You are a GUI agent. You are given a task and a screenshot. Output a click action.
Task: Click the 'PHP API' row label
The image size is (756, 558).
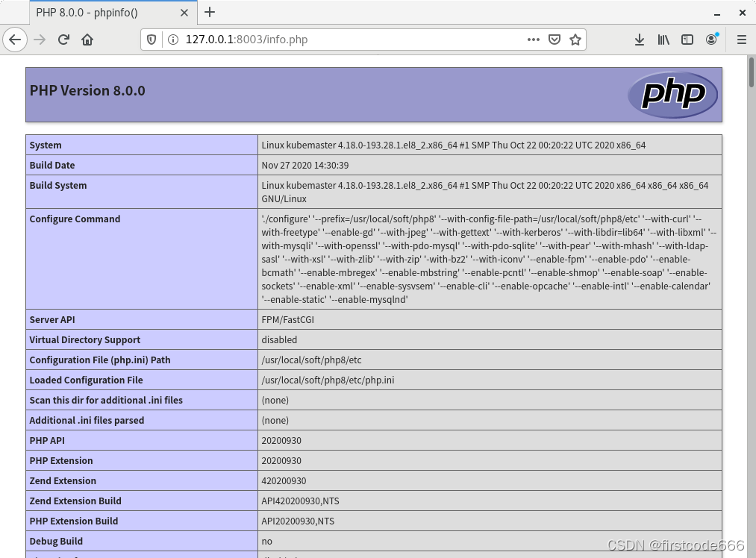click(x=47, y=440)
